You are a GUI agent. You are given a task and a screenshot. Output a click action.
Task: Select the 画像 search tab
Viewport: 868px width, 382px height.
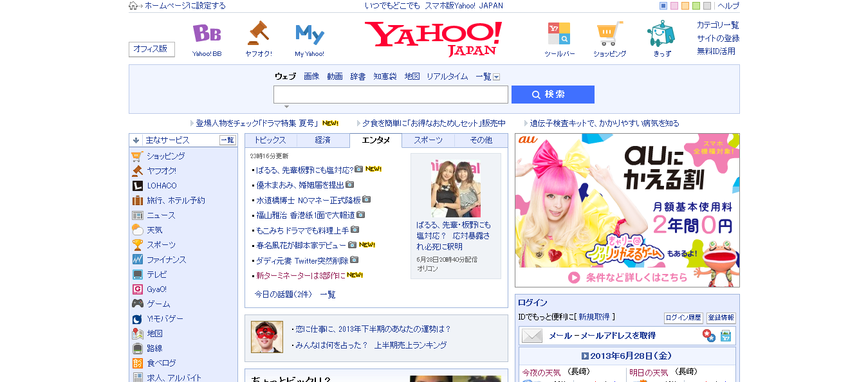[311, 77]
